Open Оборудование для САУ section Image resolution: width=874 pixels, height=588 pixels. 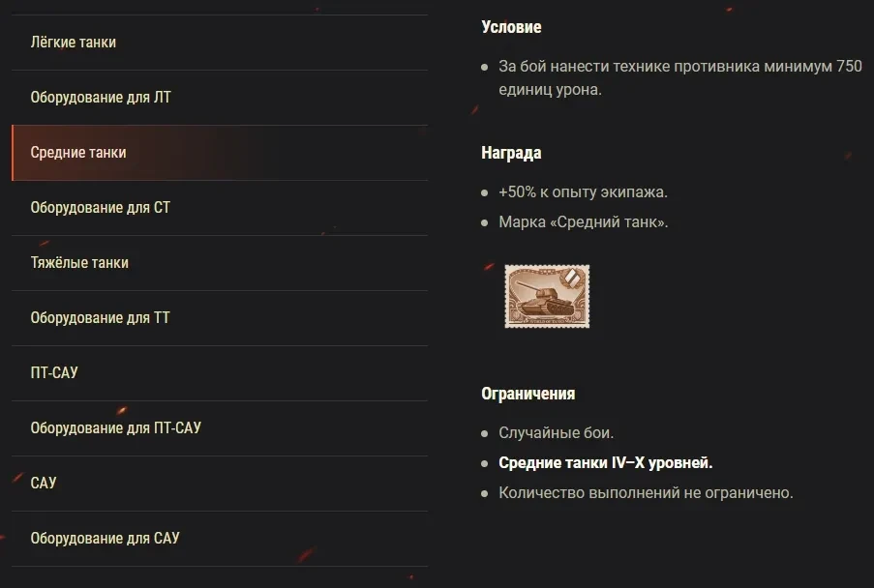tap(105, 538)
